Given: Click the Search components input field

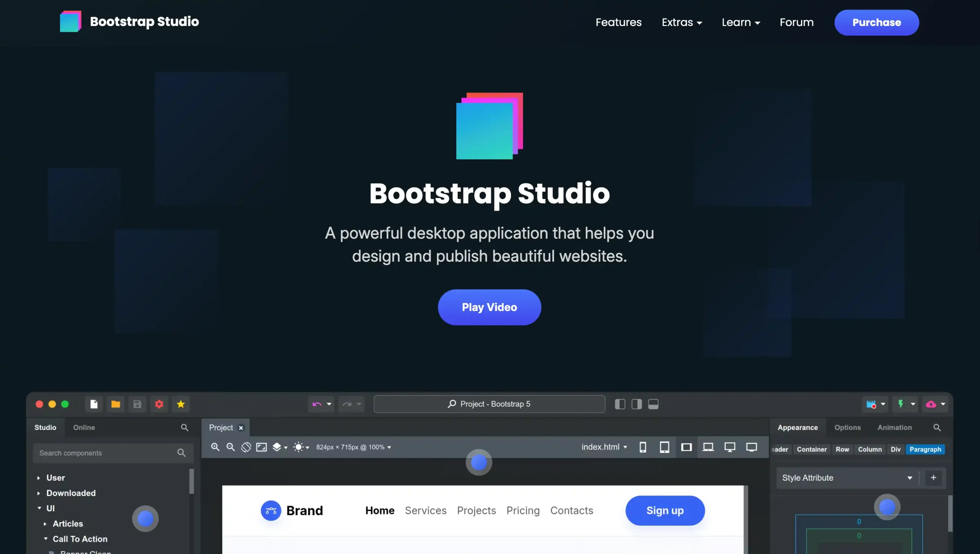Looking at the screenshot, I should pos(105,453).
